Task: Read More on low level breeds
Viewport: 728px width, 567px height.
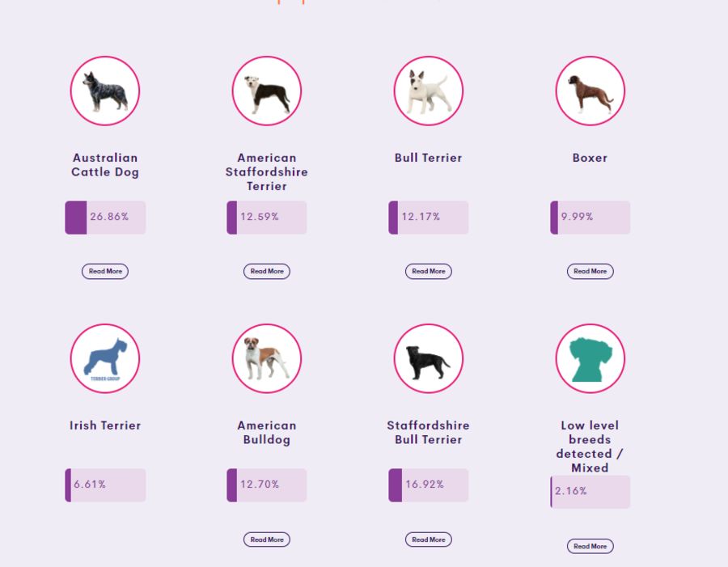Action: click(x=590, y=546)
